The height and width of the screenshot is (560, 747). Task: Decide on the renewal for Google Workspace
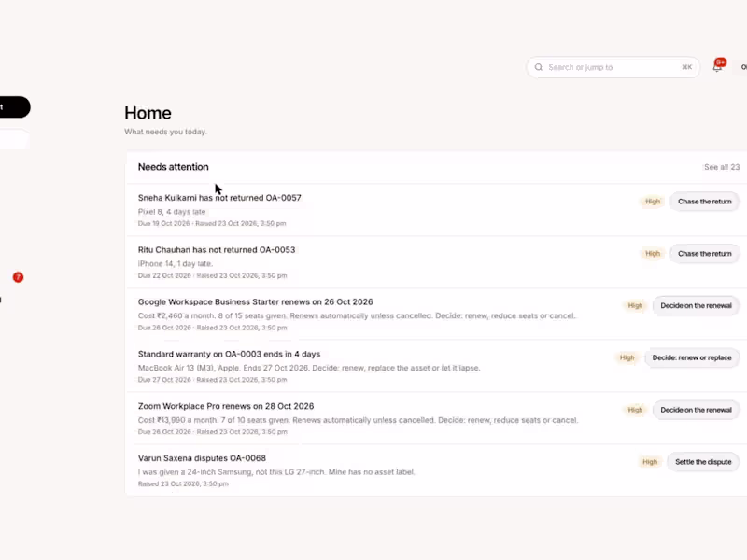point(696,306)
